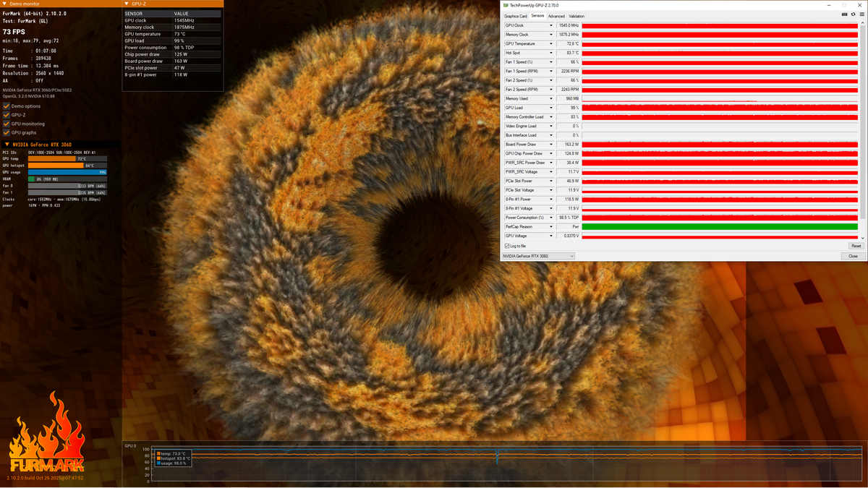The height and width of the screenshot is (488, 868).
Task: Toggle the Demo options checkbox
Action: (7, 106)
